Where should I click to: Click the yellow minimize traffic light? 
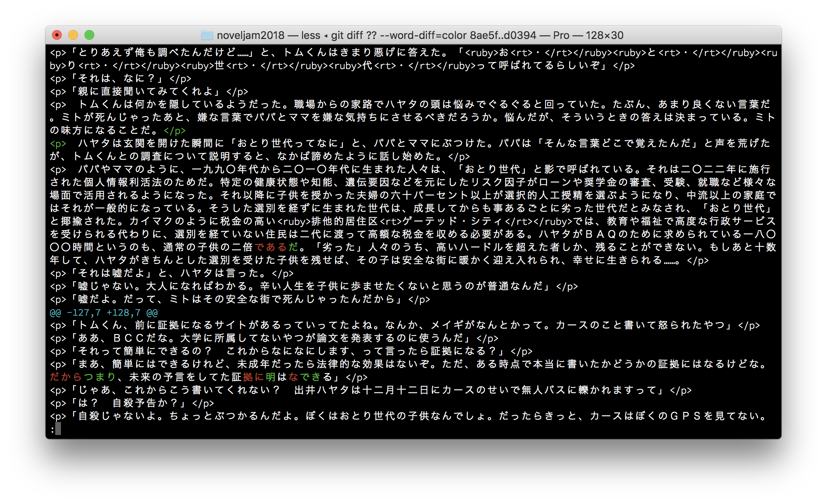[73, 35]
